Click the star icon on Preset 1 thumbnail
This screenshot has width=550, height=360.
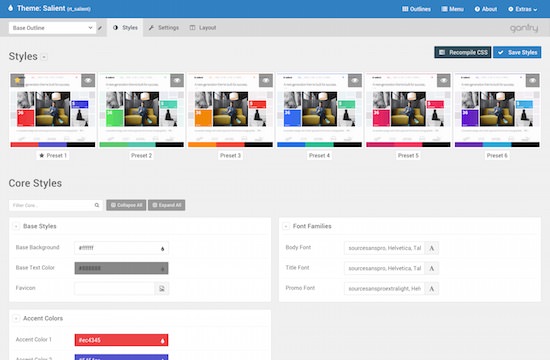pyautogui.click(x=18, y=80)
